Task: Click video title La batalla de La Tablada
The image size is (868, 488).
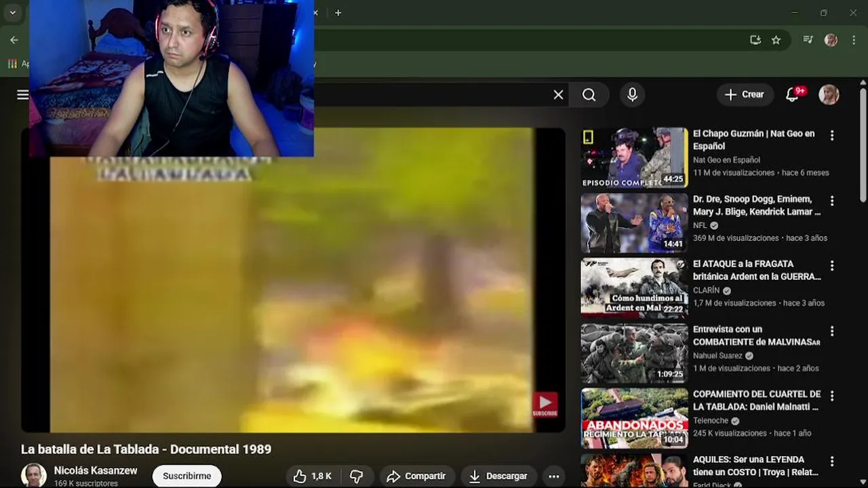Action: [146, 449]
